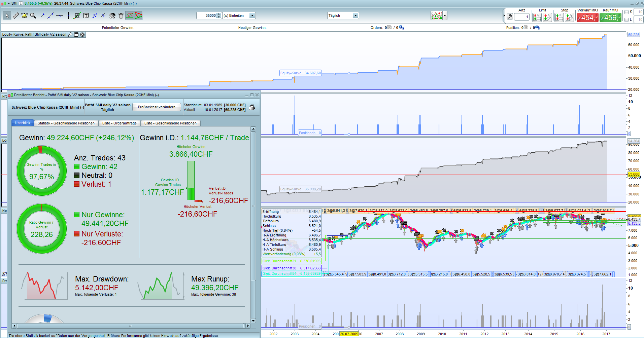This screenshot has height=338, width=644.
Task: Click the yellow 53.800 price axis label
Action: click(634, 174)
